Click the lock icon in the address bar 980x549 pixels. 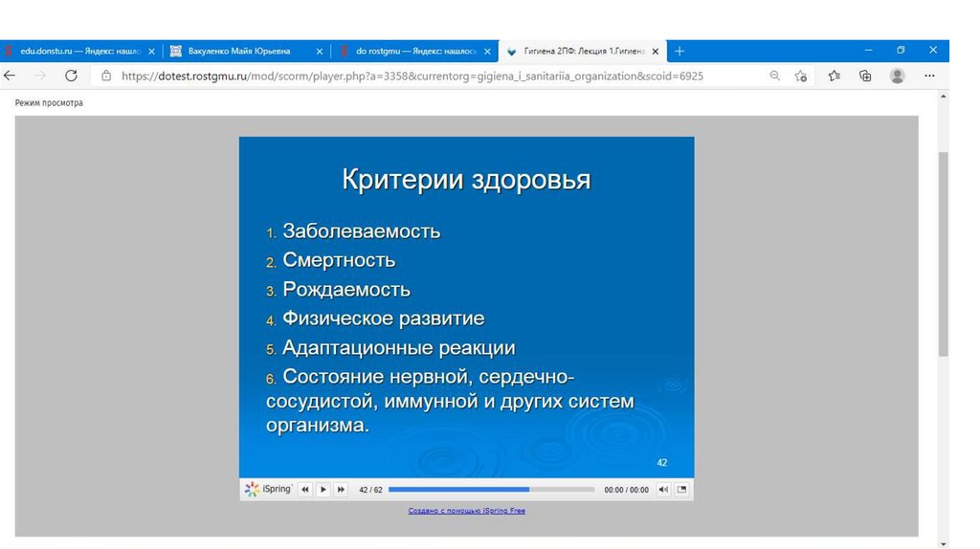[106, 76]
